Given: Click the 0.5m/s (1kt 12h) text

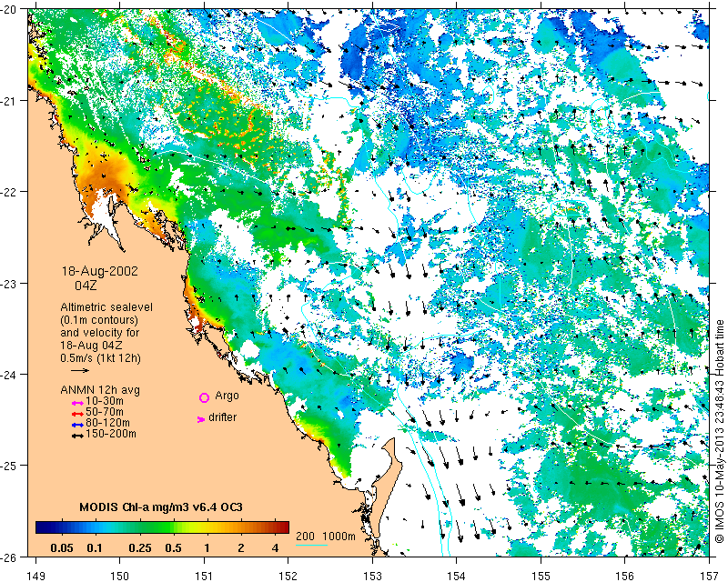Looking at the screenshot, I should tap(100, 358).
